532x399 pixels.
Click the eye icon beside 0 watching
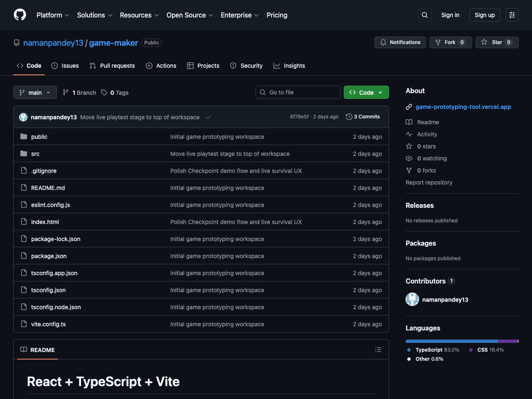(409, 158)
